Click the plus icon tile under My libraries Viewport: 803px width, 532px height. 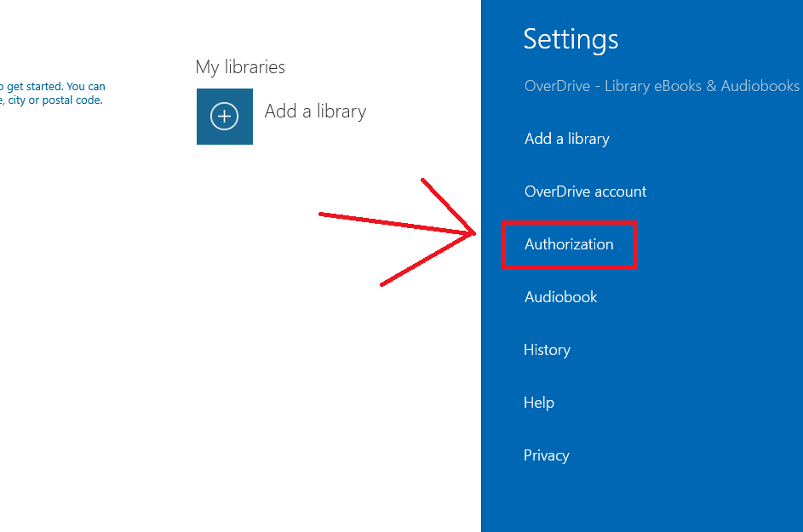[x=224, y=117]
